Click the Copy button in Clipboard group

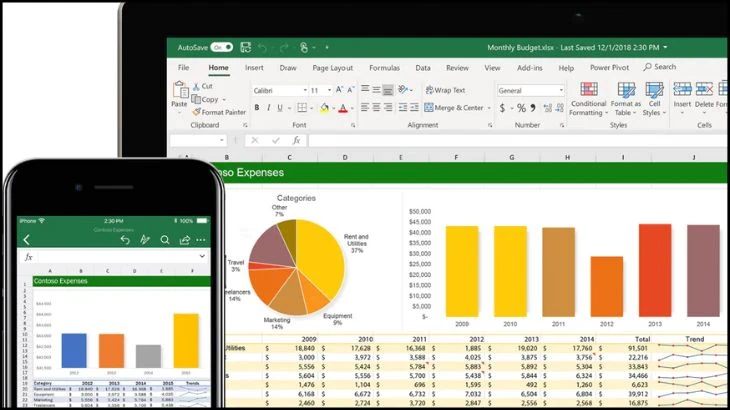tap(205, 99)
